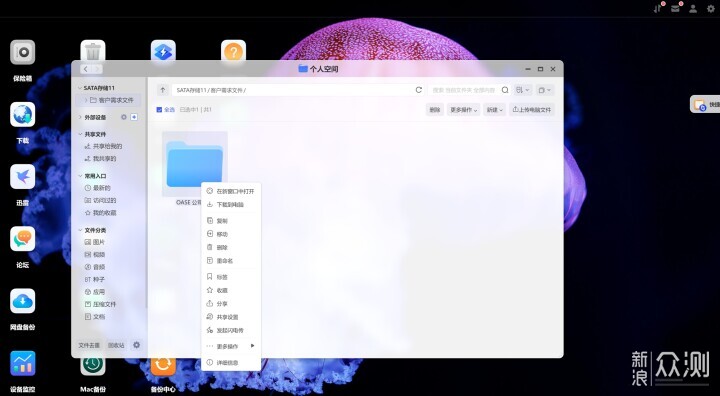Collapse the SATA存储11 tree section
The height and width of the screenshot is (396, 720).
pos(80,88)
